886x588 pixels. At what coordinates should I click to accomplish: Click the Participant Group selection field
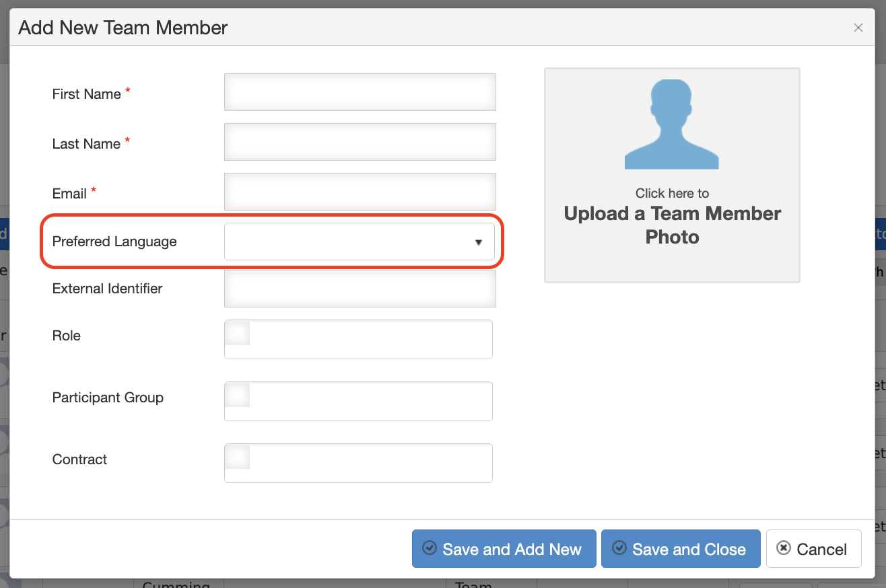[358, 401]
